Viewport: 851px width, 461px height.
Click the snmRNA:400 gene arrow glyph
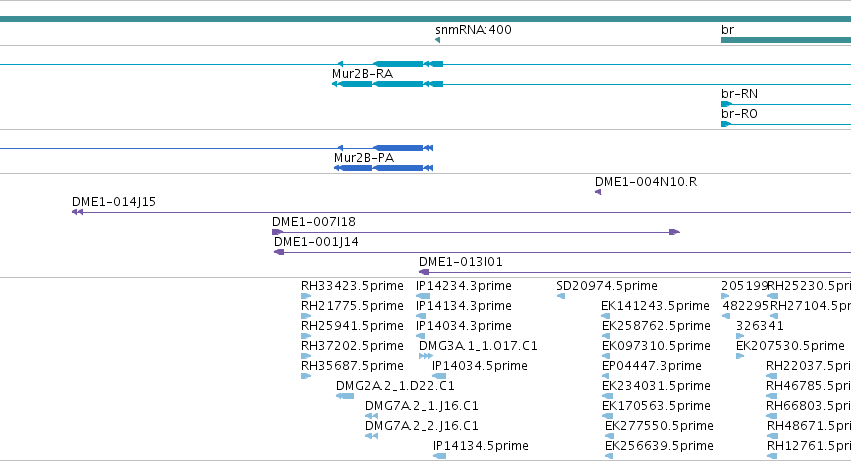click(437, 40)
